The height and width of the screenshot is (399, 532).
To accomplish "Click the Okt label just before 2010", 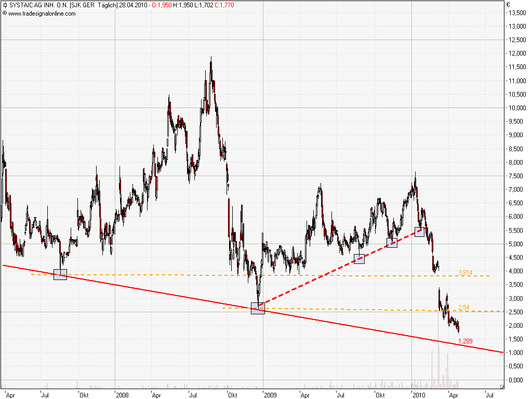I will point(380,395).
